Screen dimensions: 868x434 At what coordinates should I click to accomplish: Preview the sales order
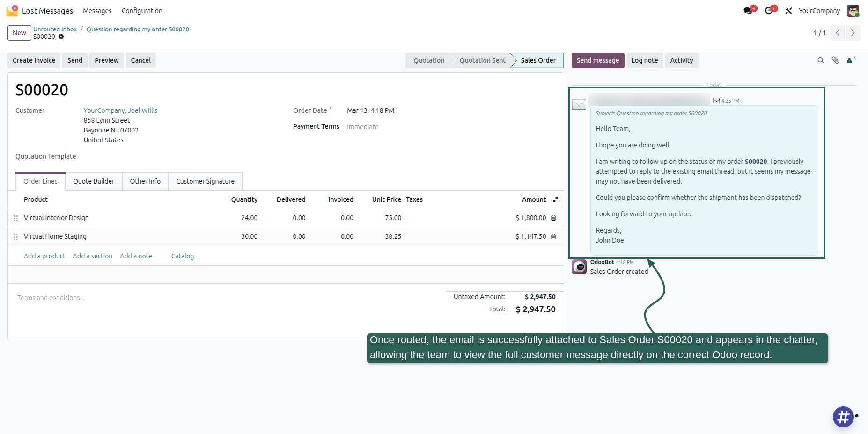coord(107,60)
